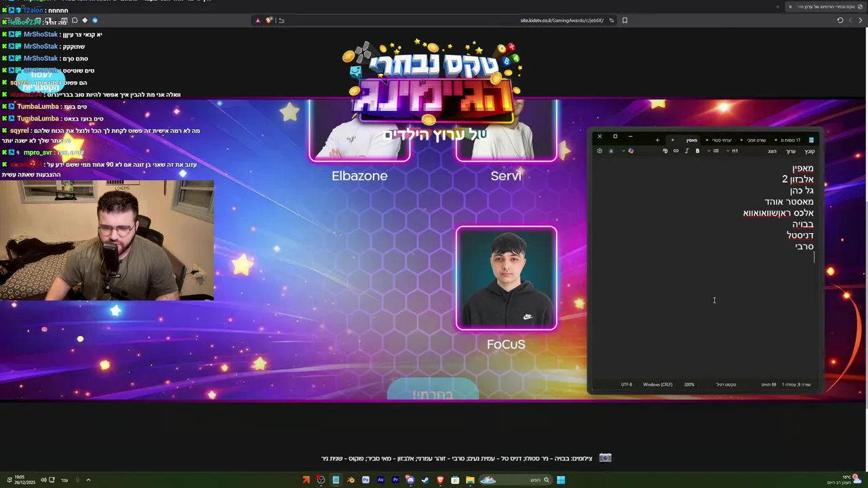Clear formatting in Notepad toolbar
This screenshot has height=488, width=868.
[665, 150]
